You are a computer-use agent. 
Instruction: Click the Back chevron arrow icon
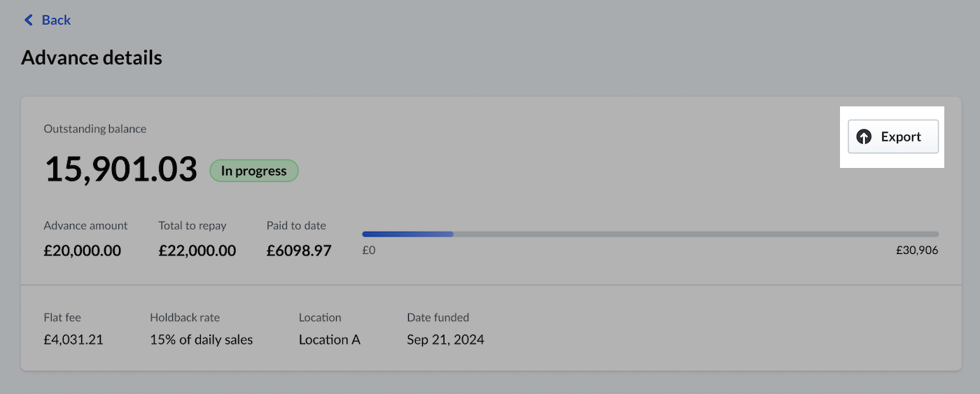[29, 20]
